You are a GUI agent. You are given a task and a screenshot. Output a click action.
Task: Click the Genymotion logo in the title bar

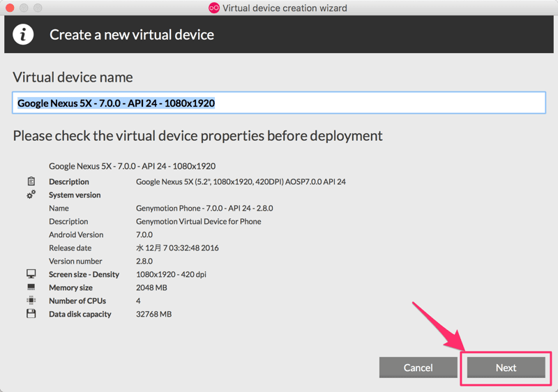point(214,8)
